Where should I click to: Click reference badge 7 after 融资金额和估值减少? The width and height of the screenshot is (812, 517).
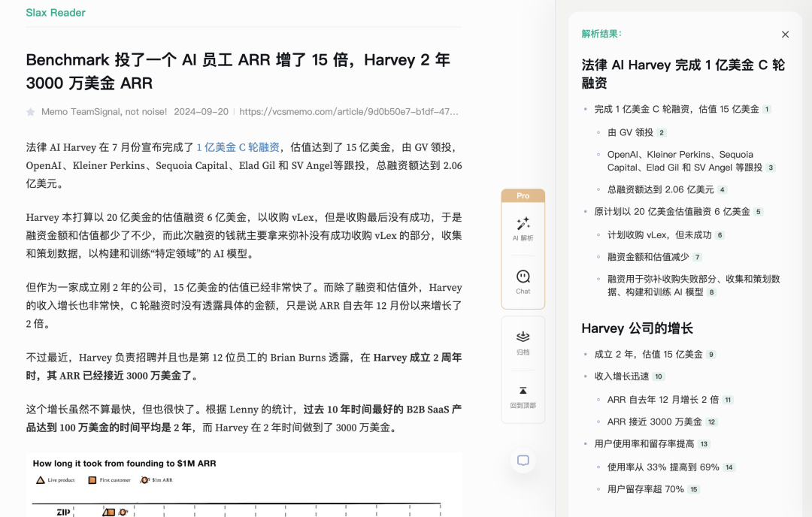pos(698,257)
